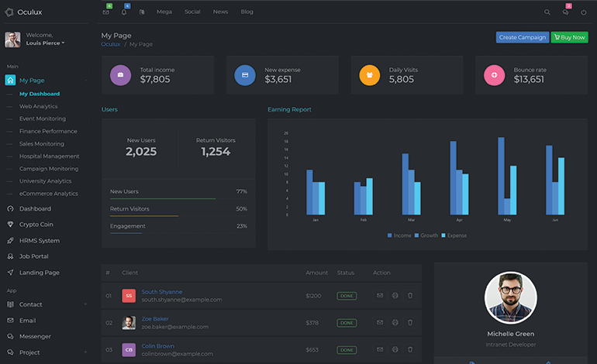Open the News menu item
597x364 pixels.
pyautogui.click(x=220, y=12)
